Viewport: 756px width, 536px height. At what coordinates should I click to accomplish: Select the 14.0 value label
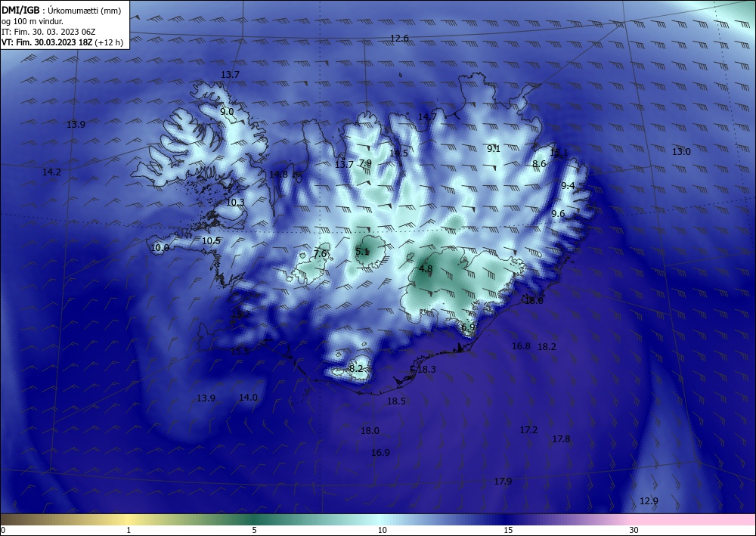248,398
